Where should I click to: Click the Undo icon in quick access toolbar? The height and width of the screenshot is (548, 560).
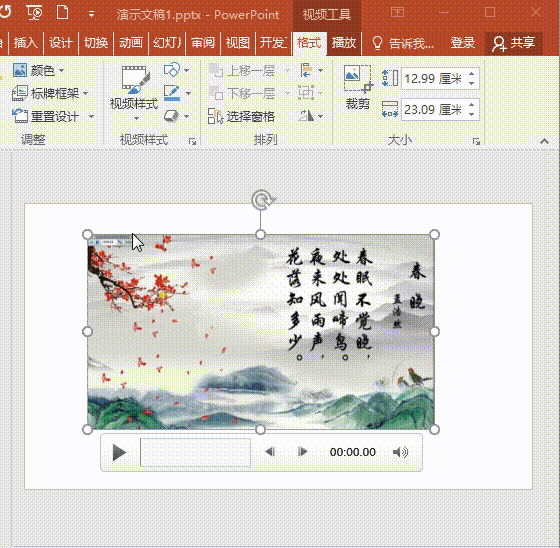click(x=5, y=13)
